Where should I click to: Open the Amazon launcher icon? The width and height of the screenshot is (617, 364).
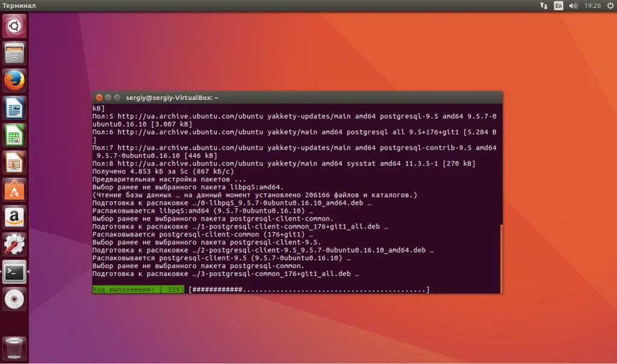tap(14, 217)
